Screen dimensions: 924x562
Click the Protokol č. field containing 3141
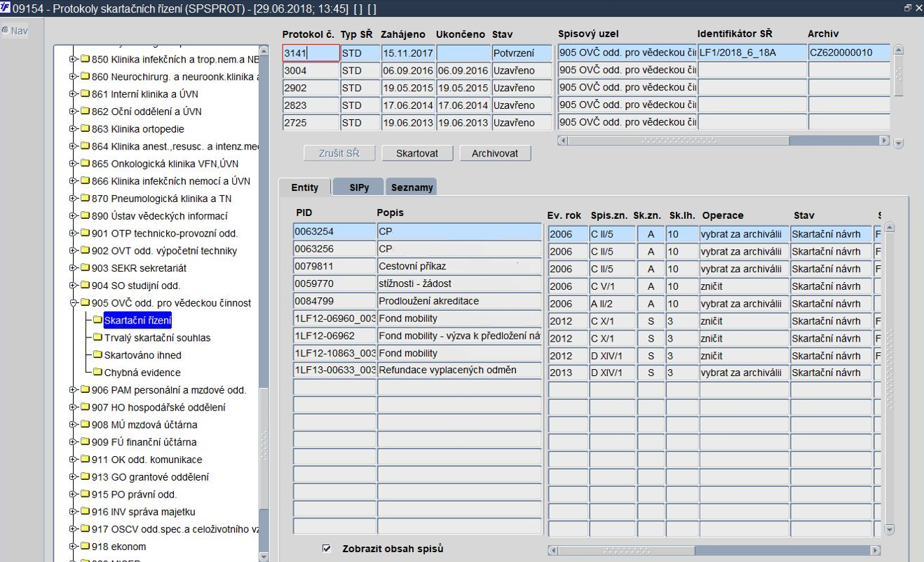coord(311,53)
